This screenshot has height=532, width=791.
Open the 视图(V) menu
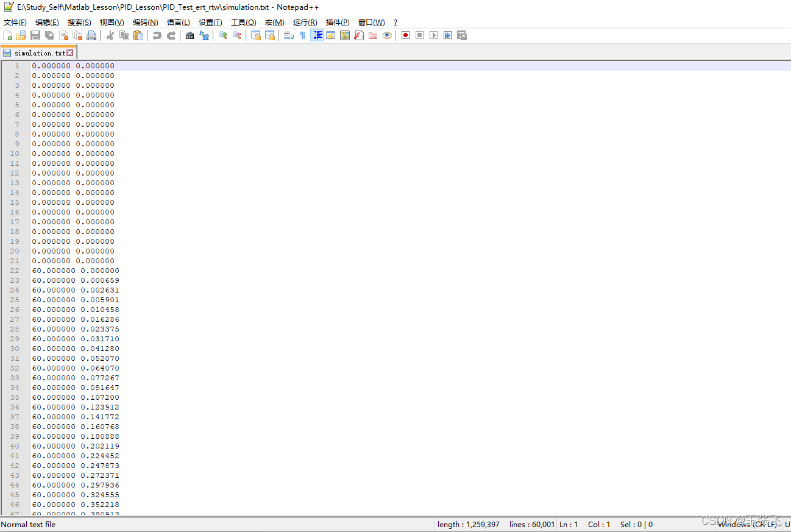[112, 23]
